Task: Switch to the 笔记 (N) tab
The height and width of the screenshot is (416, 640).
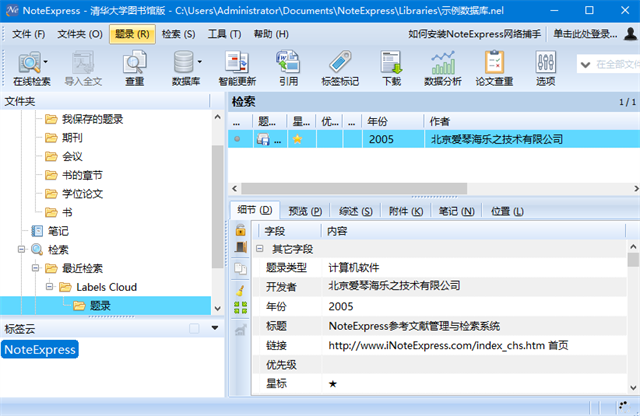Action: (456, 211)
